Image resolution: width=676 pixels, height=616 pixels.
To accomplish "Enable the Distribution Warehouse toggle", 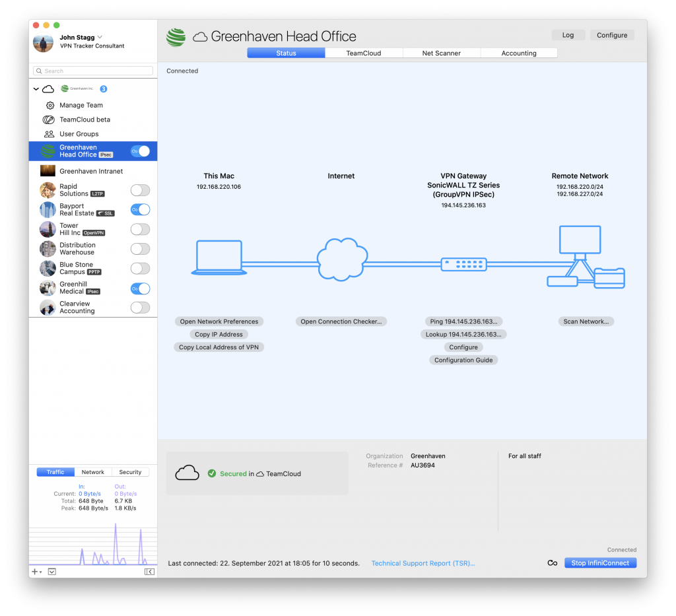I will (140, 249).
